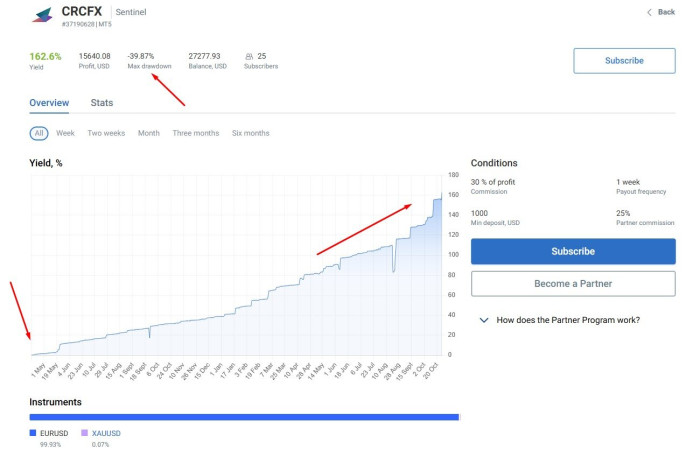This screenshot has width=700, height=450.
Task: Select the Six months time range
Action: [x=251, y=133]
